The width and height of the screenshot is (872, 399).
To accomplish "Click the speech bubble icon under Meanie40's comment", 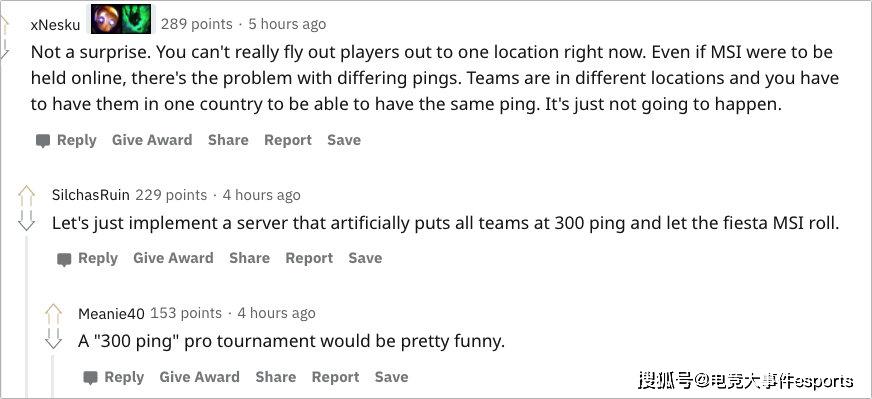I will click(x=91, y=378).
